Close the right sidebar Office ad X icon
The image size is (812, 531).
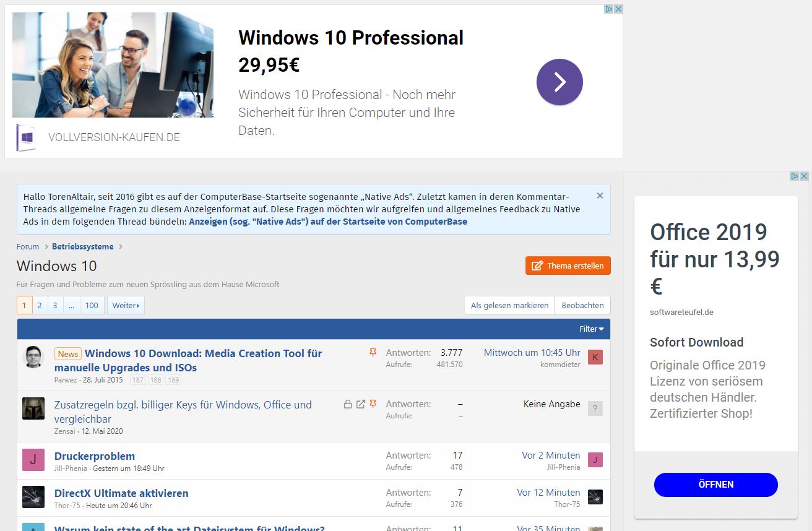pos(804,176)
